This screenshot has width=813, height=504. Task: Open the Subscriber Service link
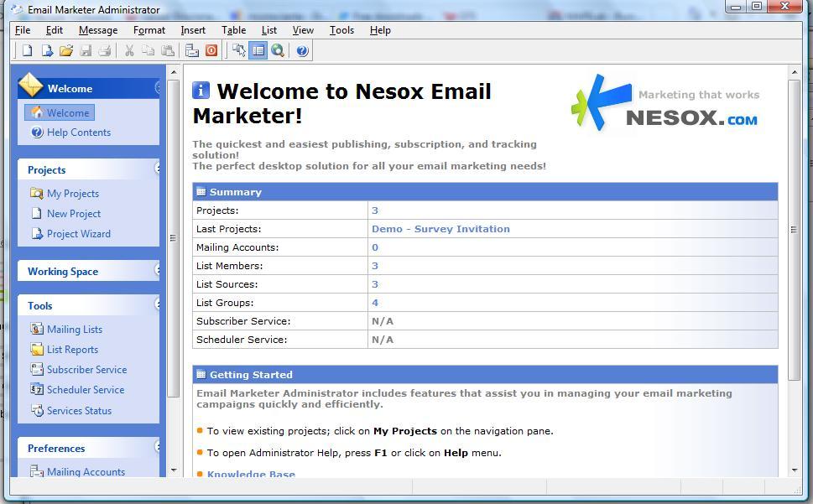click(x=87, y=369)
